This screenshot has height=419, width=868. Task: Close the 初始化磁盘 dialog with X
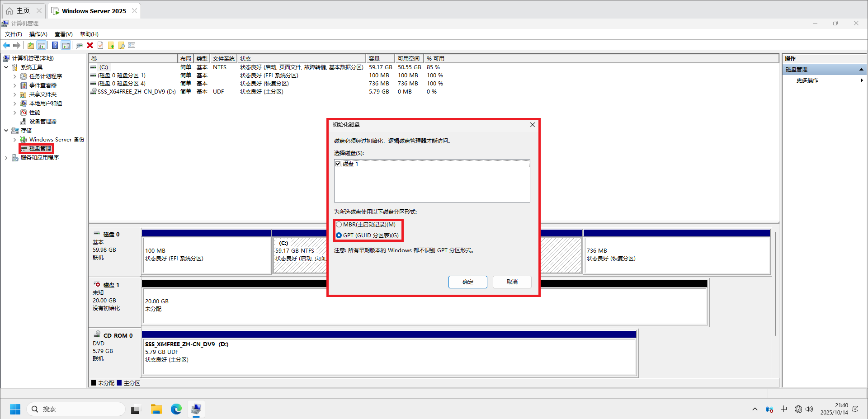533,125
